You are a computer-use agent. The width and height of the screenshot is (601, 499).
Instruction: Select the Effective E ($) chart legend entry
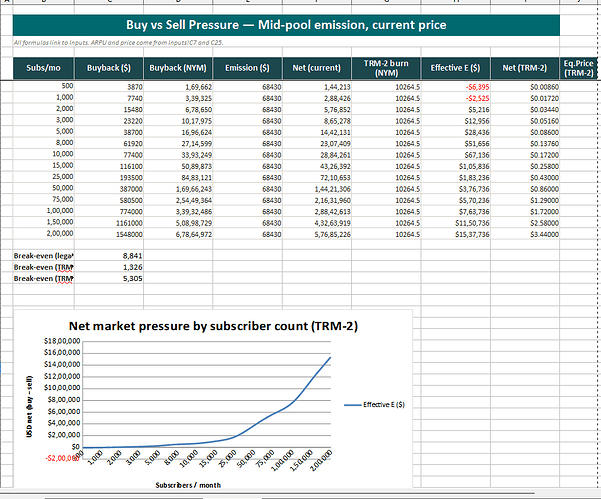(374, 405)
